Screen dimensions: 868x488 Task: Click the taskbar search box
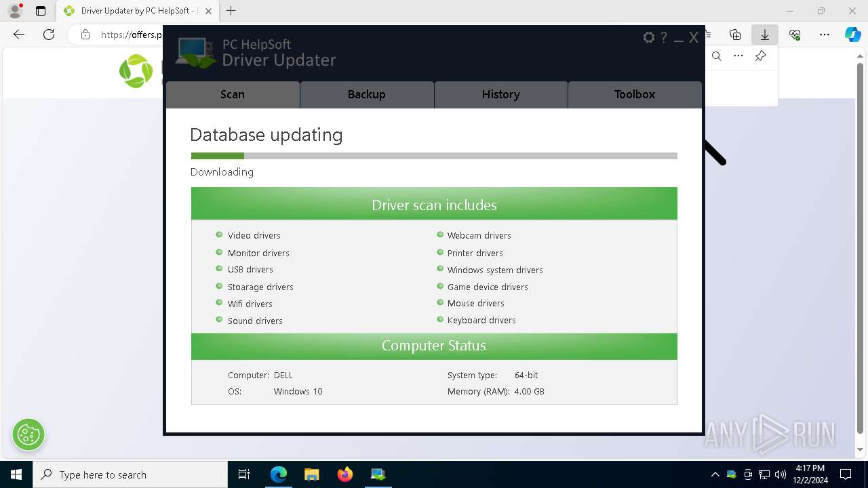tap(130, 474)
